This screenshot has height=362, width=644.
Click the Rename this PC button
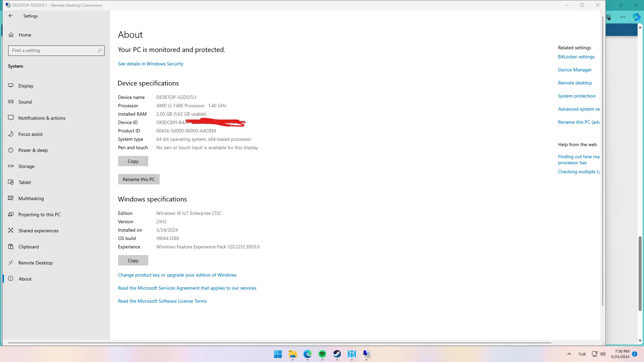tap(139, 179)
